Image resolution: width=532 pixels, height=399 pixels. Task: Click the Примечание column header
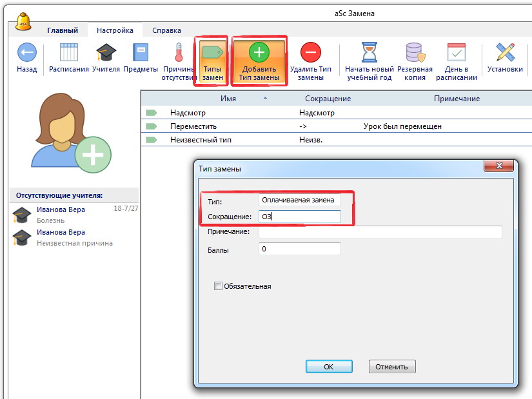pos(457,99)
